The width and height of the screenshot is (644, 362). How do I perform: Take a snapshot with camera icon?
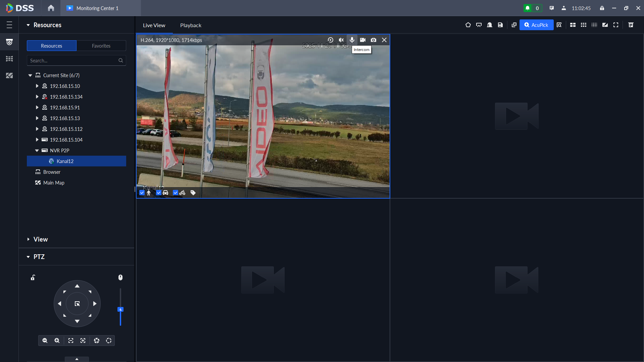point(373,40)
